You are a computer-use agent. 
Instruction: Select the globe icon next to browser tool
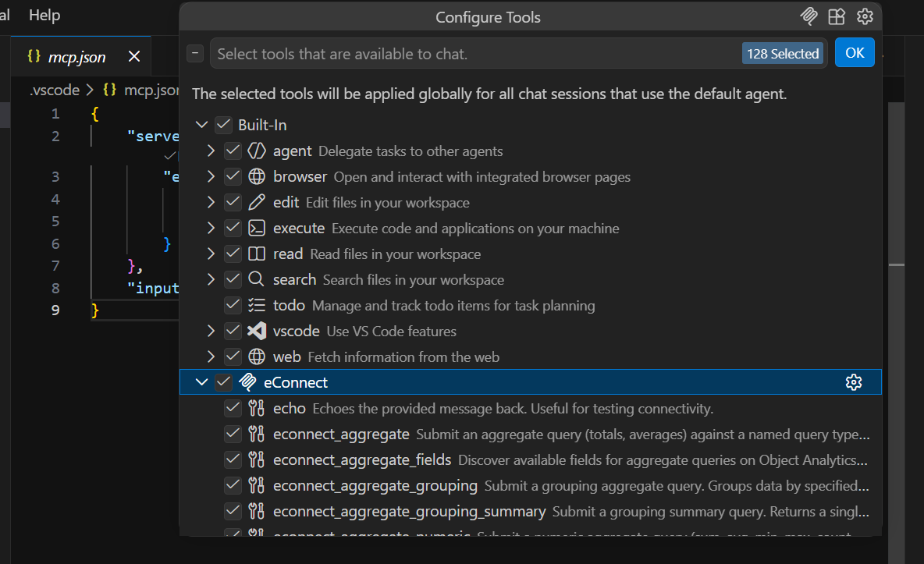tap(255, 176)
